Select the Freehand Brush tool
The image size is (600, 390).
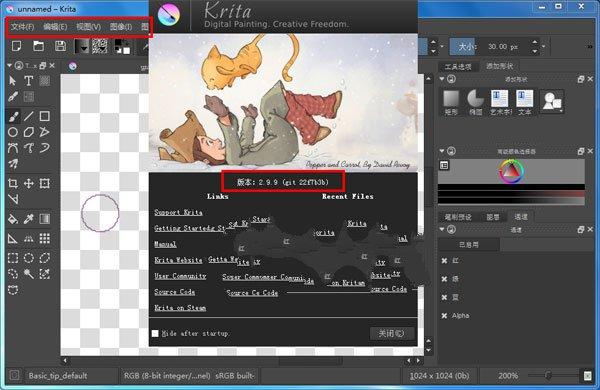point(13,116)
